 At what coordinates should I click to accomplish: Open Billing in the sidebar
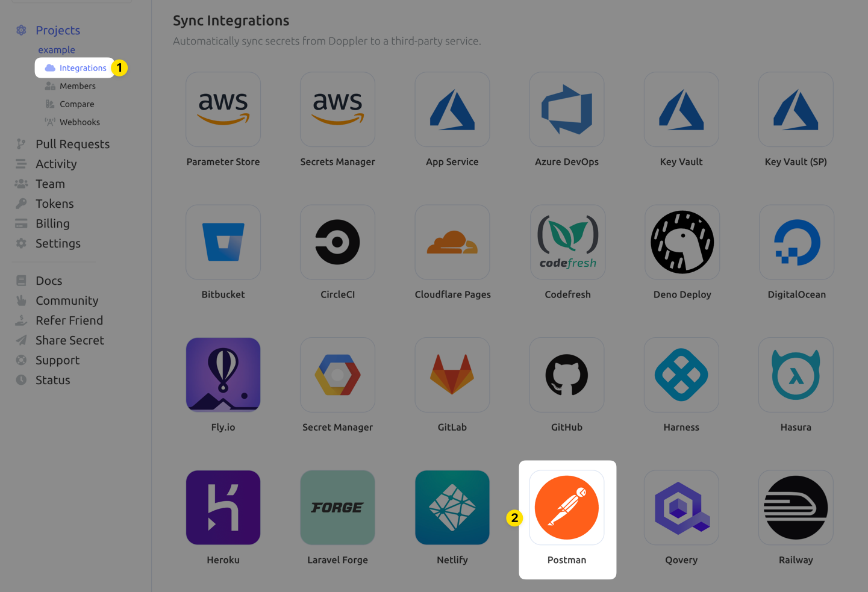click(52, 223)
